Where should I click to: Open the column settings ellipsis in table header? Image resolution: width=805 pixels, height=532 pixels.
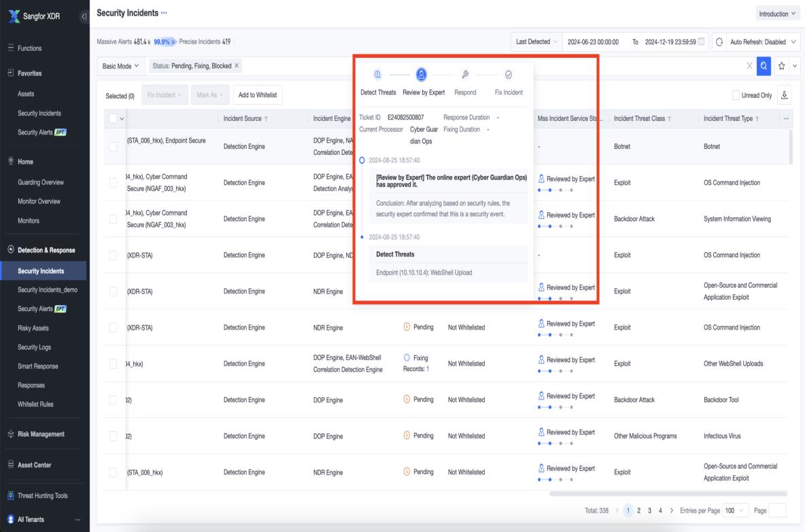pos(785,118)
